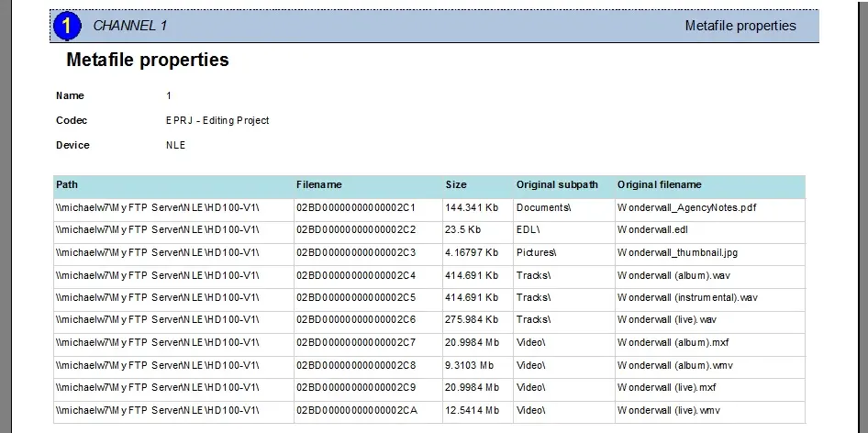Screen dimensions: 868x433
Task: Click filename 02BD00000000000002C1
Action: (x=356, y=207)
